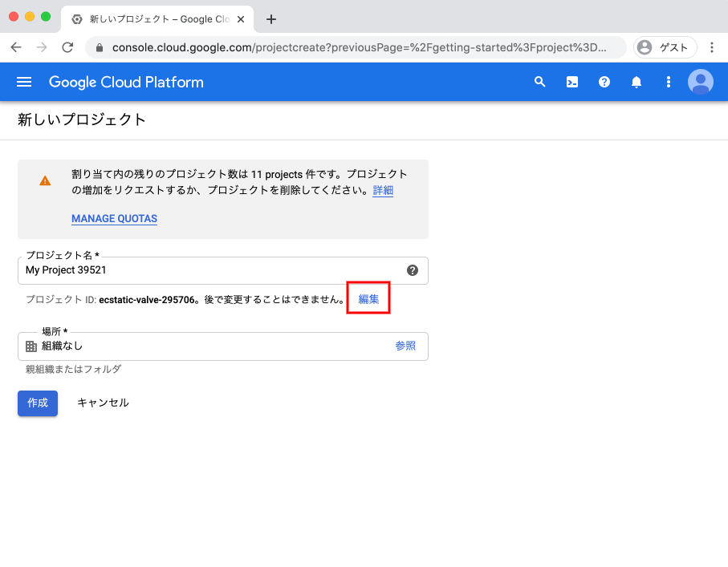728x567 pixels.
Task: Open the hamburger navigation menu
Action: pos(24,82)
